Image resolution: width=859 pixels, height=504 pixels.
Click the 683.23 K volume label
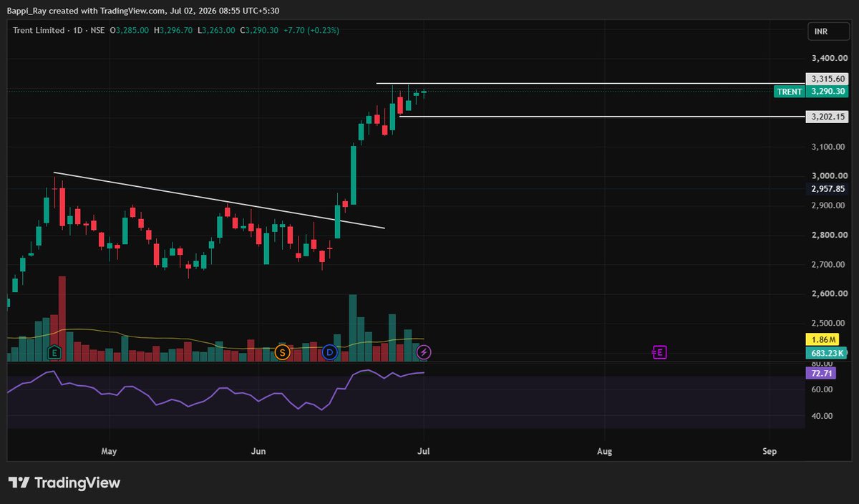point(827,352)
